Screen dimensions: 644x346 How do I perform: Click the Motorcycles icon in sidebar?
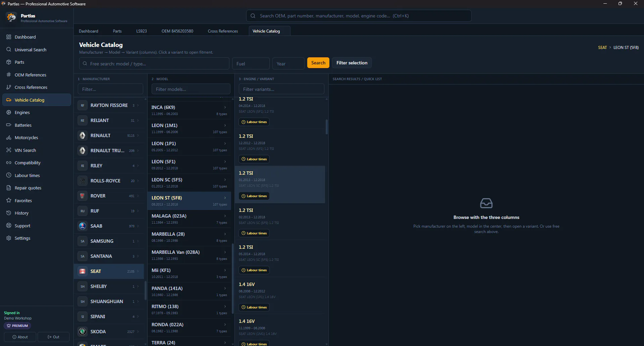tap(9, 137)
